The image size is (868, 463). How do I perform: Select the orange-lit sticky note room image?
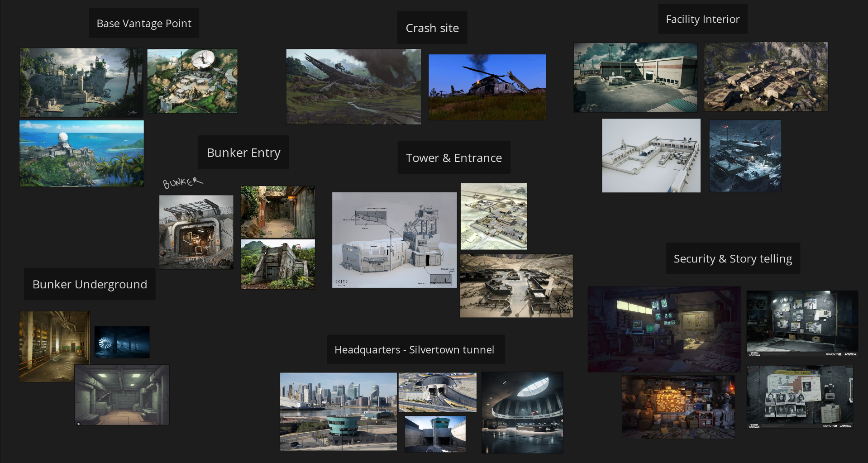[678, 406]
